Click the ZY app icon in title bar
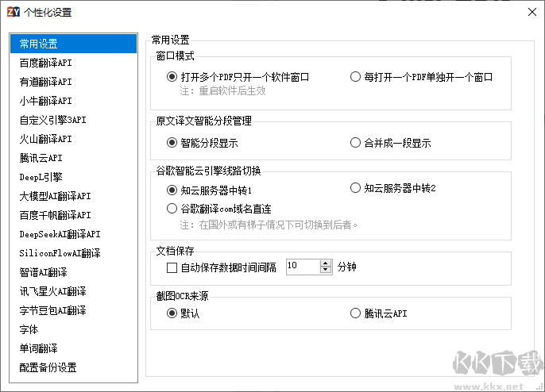 pos(14,12)
